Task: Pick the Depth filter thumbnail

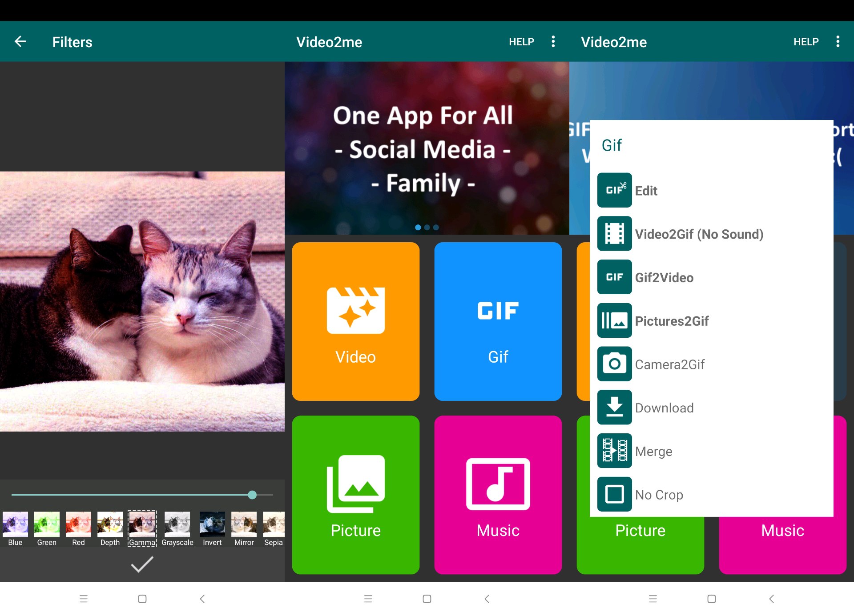Action: (x=110, y=528)
